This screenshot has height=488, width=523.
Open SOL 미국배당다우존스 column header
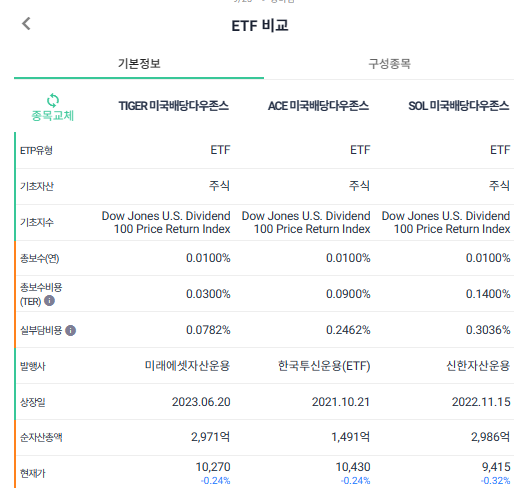pyautogui.click(x=459, y=106)
